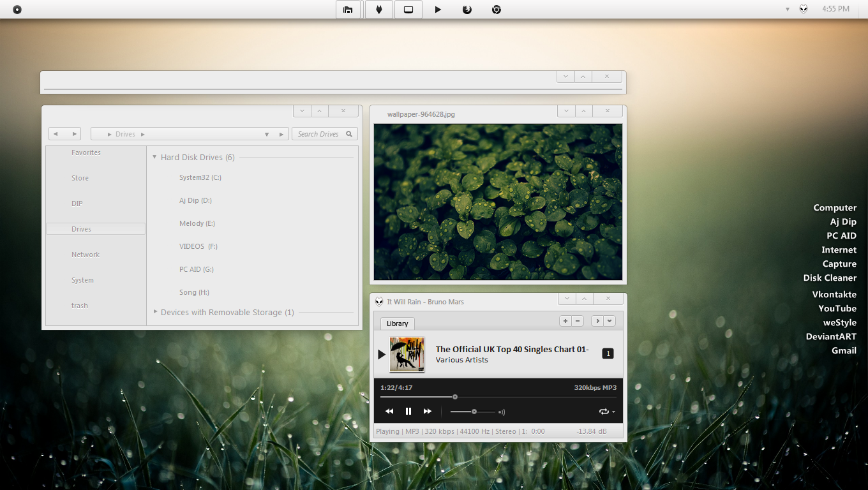Open Internet desktop shortcut
This screenshot has height=490, width=868.
point(839,250)
